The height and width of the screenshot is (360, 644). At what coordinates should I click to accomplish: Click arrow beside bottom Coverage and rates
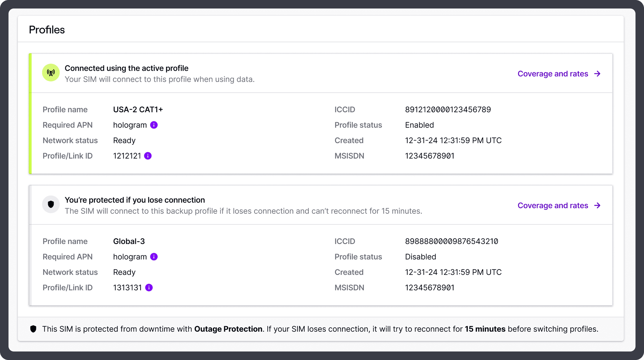[598, 205]
